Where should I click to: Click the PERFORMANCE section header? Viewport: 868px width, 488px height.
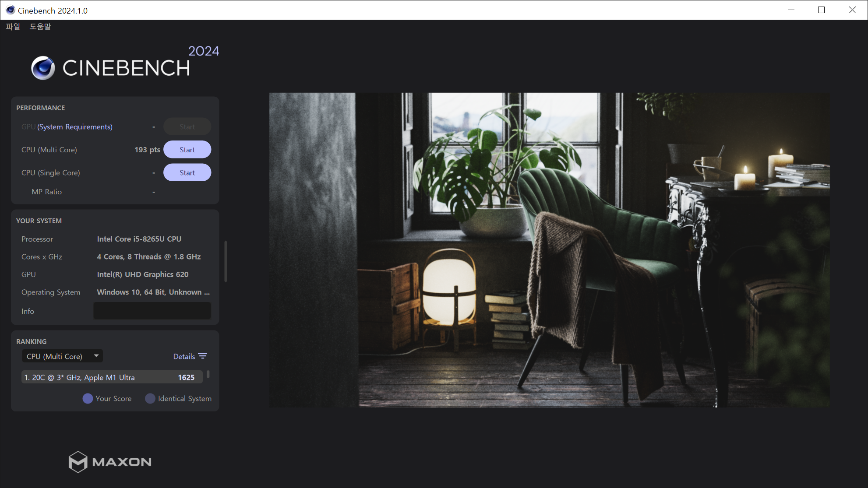click(40, 108)
